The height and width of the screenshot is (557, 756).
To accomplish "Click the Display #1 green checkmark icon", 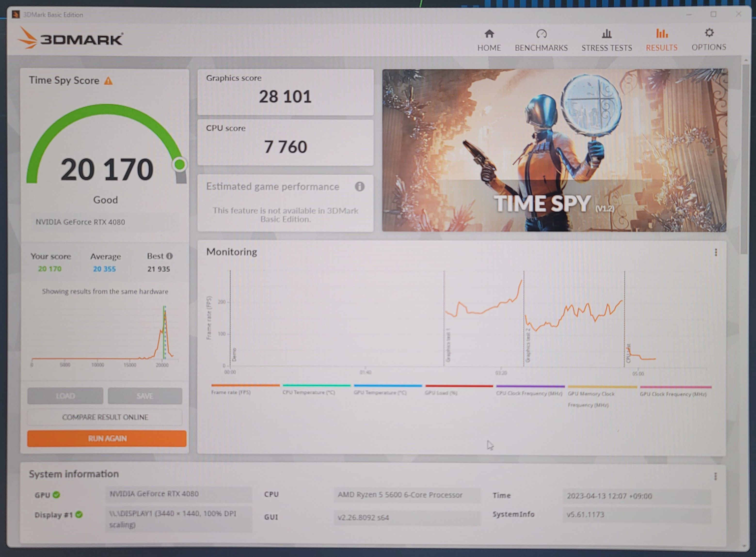I will click(79, 515).
